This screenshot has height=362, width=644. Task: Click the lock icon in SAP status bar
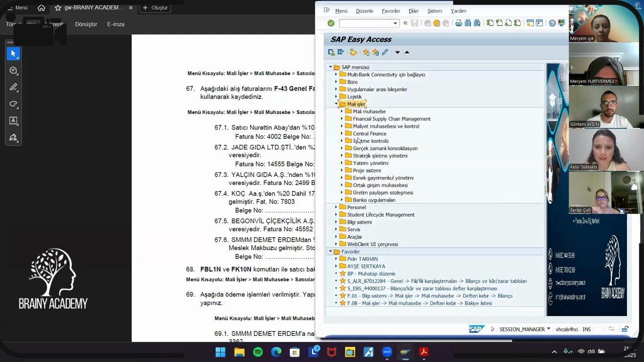coord(625,329)
